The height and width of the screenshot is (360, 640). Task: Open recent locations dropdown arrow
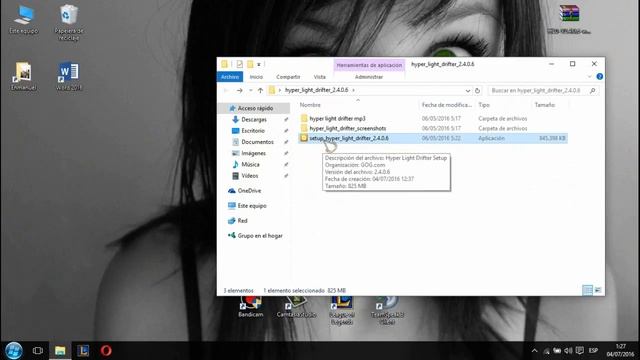click(251, 90)
